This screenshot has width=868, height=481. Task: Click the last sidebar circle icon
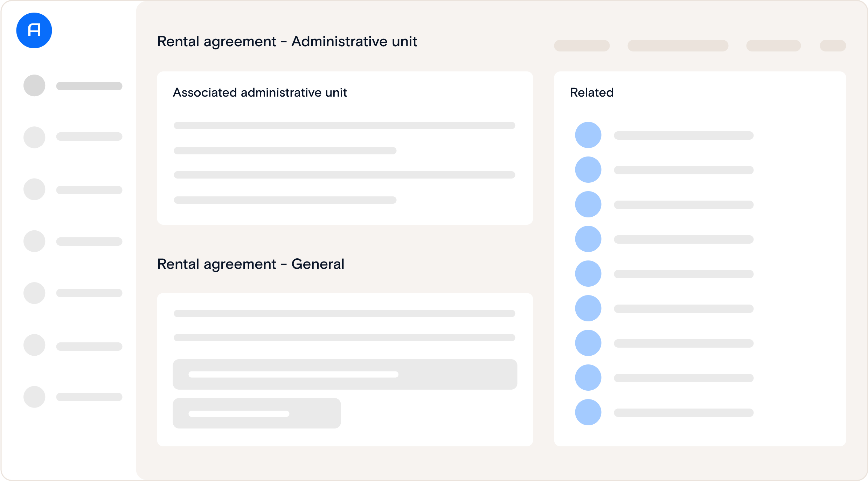click(x=34, y=397)
